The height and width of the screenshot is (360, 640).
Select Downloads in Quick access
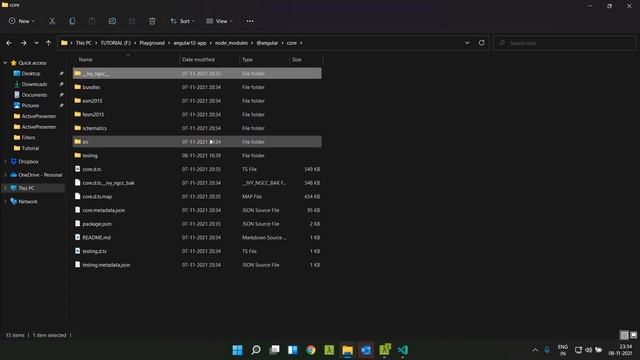click(34, 84)
